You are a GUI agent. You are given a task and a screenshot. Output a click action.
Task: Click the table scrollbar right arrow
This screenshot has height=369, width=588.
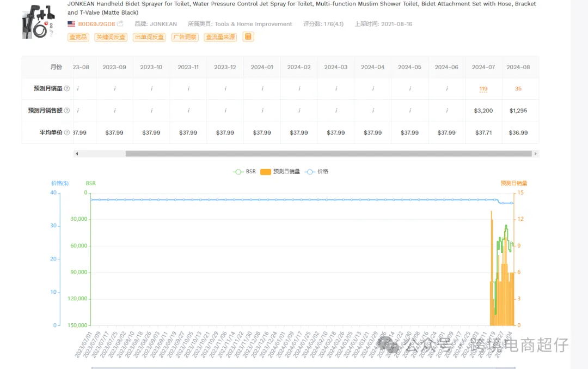click(536, 154)
